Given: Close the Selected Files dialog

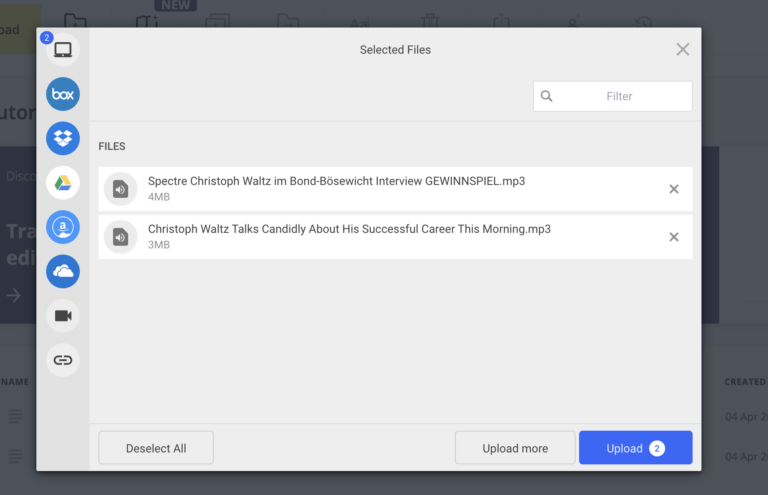Looking at the screenshot, I should 682,50.
